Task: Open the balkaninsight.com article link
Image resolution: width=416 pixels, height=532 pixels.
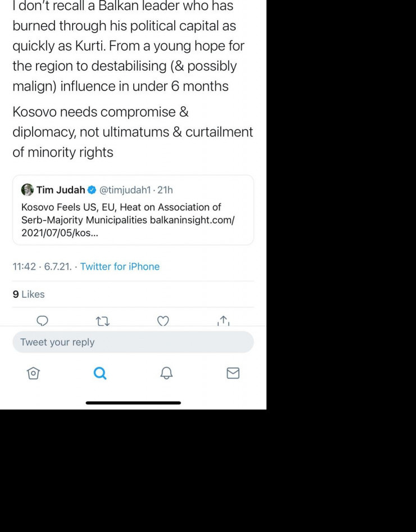Action: coord(192,220)
